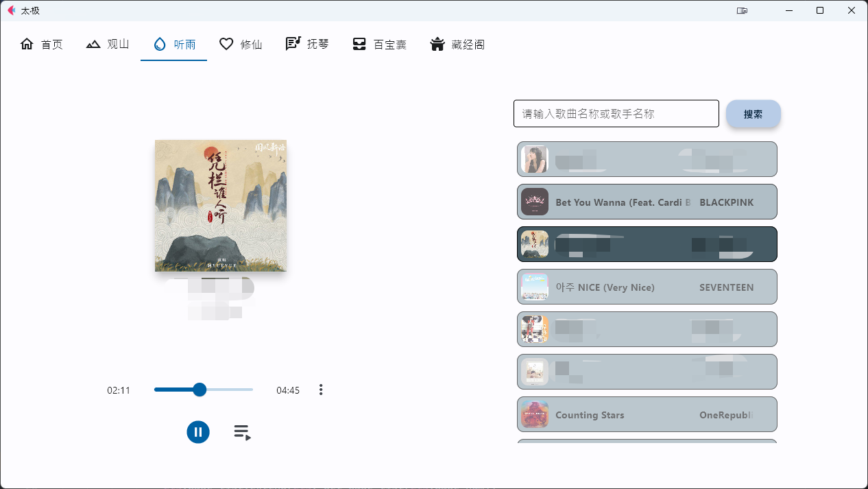Click the first song row with girl portrait
Image resolution: width=868 pixels, height=489 pixels.
[x=647, y=159]
